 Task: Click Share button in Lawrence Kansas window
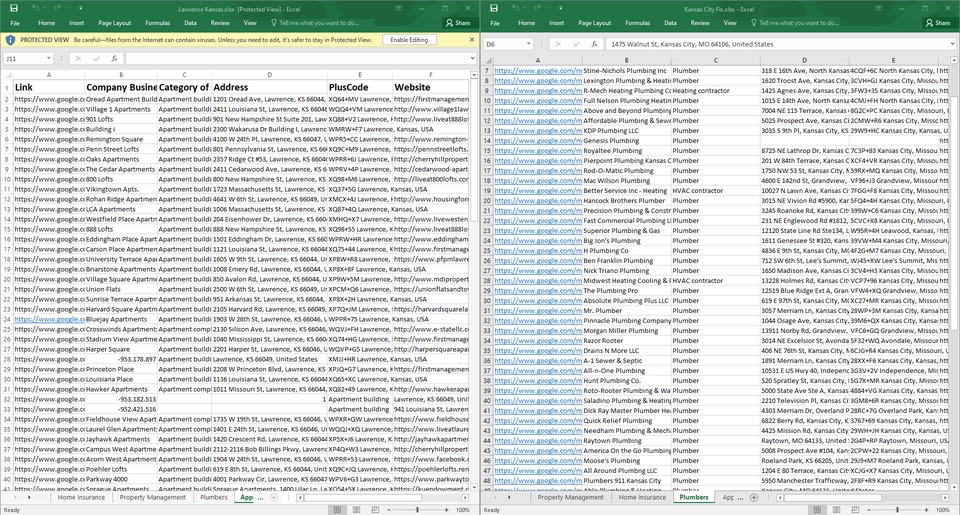pyautogui.click(x=458, y=23)
